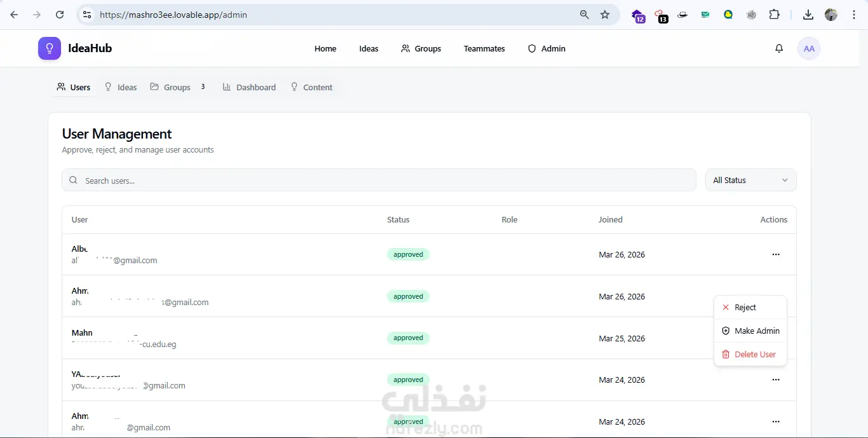Open Admin in top navigation

pyautogui.click(x=546, y=48)
